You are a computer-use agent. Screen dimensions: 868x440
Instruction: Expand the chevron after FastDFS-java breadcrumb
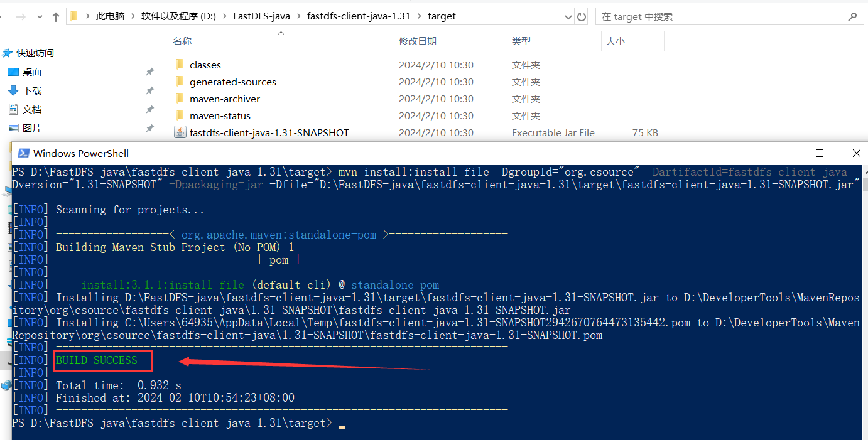[298, 17]
